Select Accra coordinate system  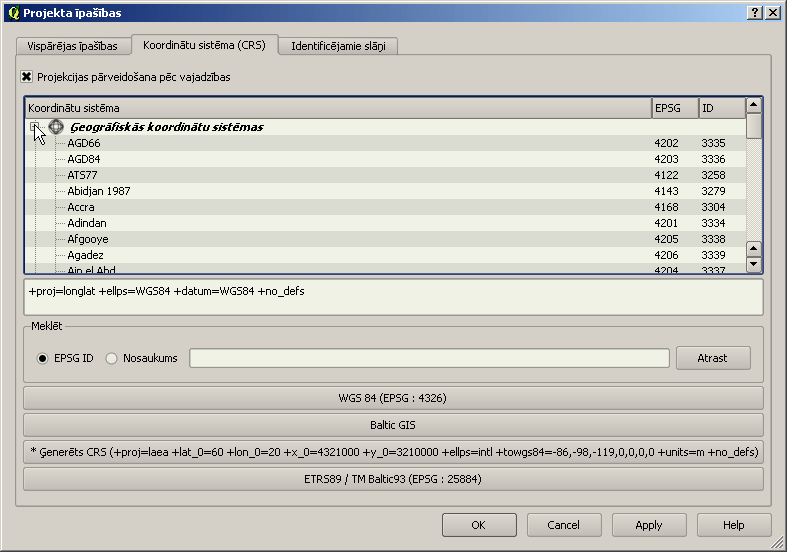click(81, 207)
